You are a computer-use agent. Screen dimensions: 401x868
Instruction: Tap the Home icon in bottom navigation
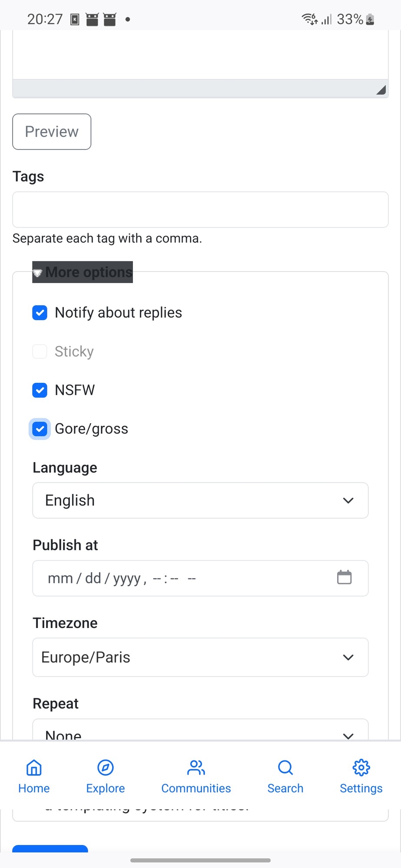click(34, 768)
